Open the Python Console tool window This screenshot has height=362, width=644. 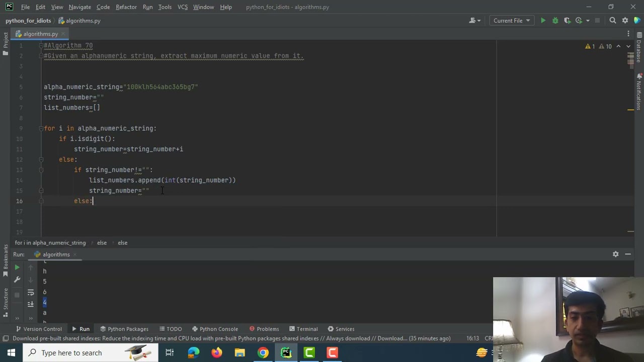(x=215, y=329)
